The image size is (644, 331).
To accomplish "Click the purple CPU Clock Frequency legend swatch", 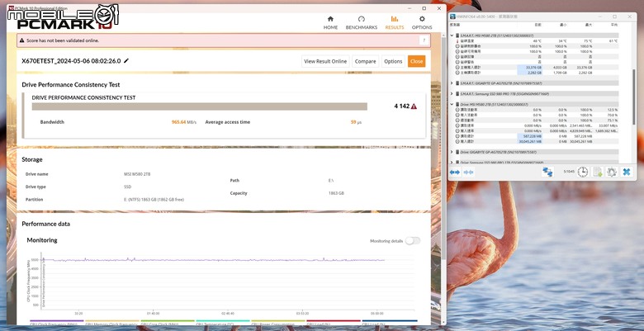I will click(x=57, y=321).
